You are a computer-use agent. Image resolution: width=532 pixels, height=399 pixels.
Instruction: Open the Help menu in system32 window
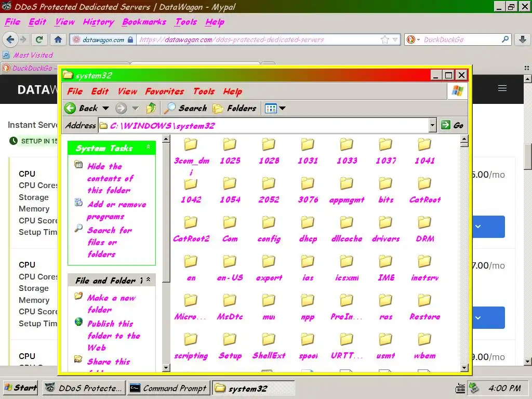pyautogui.click(x=233, y=91)
